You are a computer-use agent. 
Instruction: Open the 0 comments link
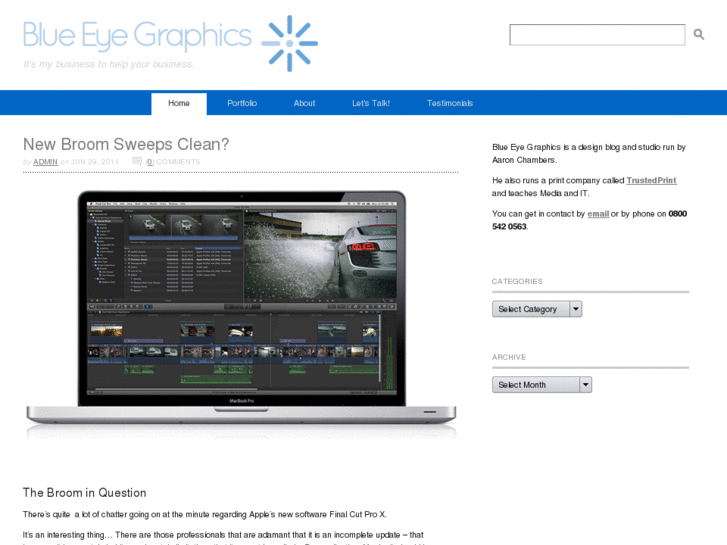(150, 162)
